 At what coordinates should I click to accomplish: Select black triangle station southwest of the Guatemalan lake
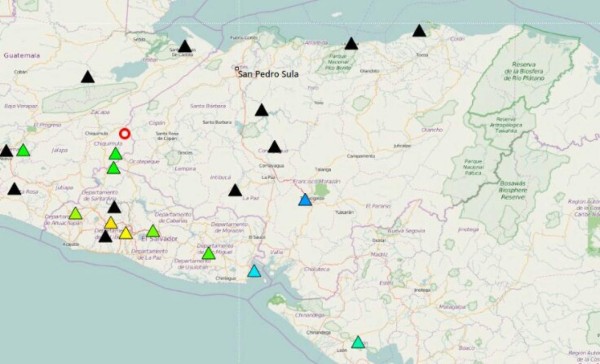tap(88, 77)
